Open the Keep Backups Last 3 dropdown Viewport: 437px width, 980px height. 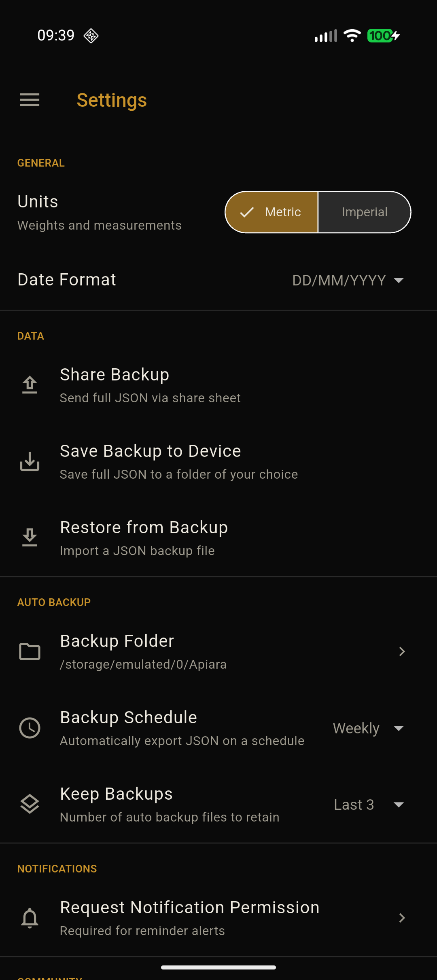[368, 805]
